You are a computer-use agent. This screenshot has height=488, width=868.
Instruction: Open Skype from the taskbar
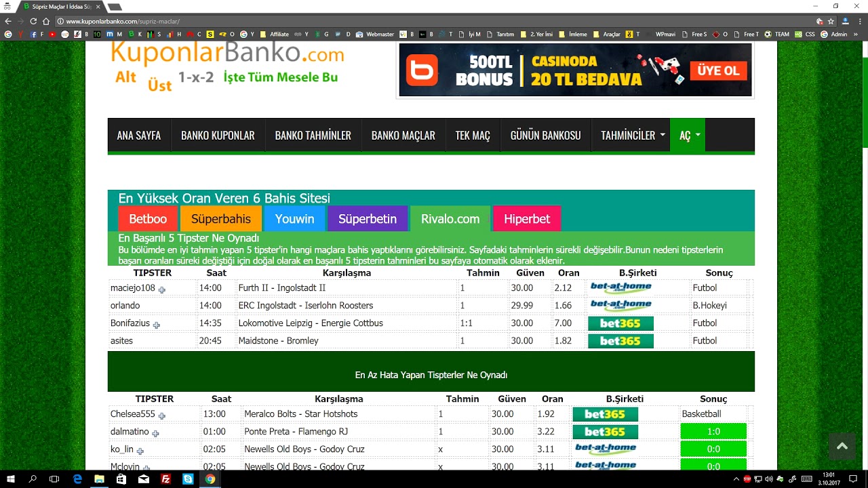click(188, 479)
